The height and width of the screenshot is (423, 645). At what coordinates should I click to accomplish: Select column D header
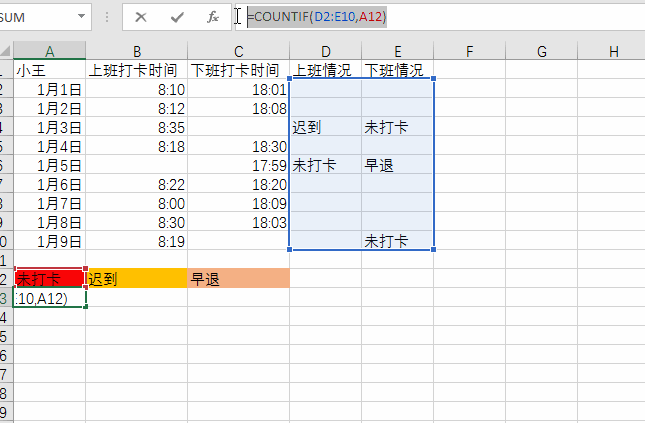[325, 51]
